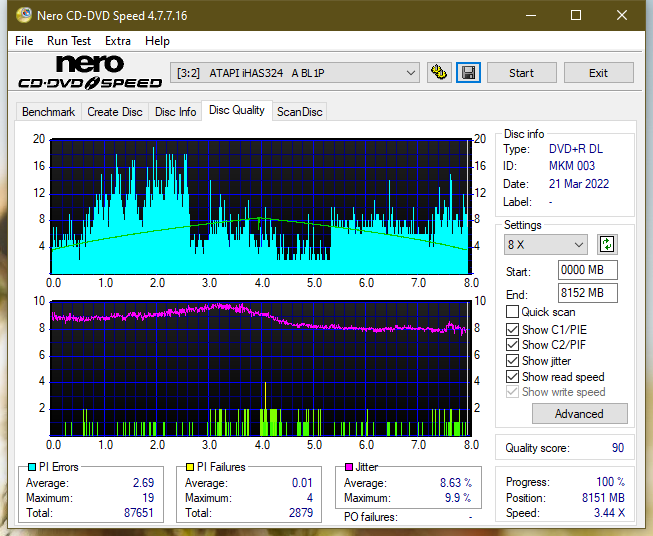Click the Jitter average 8.63 %
This screenshot has height=536, width=653.
point(456,483)
